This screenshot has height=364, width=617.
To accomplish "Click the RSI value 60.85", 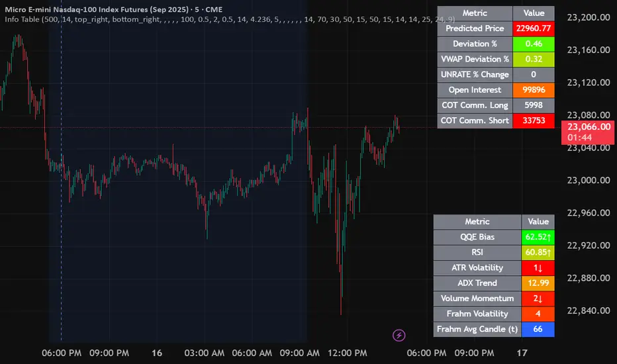I will click(538, 252).
